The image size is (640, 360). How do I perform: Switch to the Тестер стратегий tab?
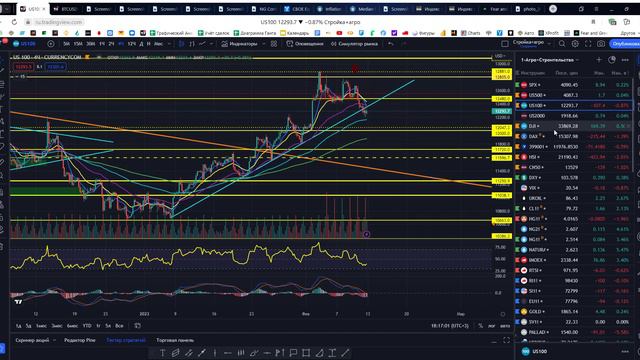click(126, 340)
